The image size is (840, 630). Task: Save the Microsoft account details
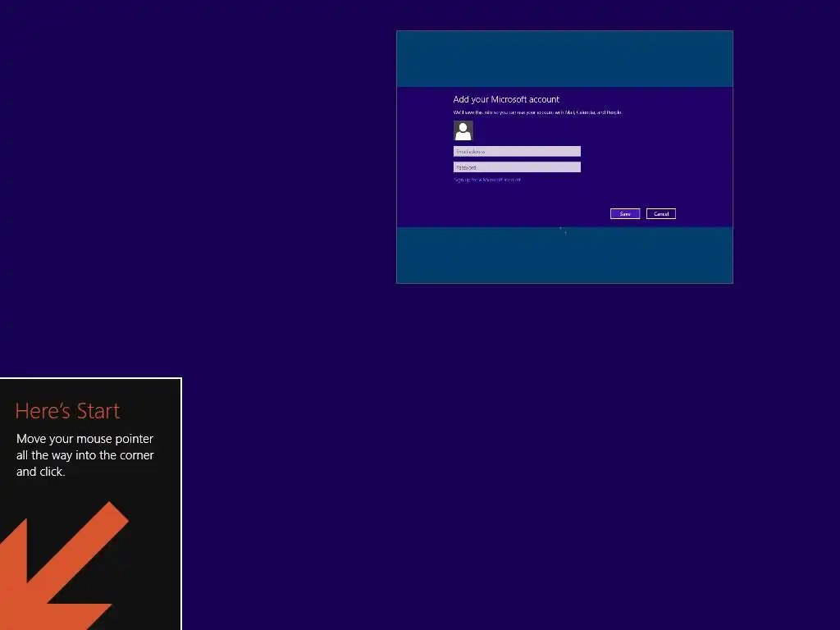click(x=624, y=214)
